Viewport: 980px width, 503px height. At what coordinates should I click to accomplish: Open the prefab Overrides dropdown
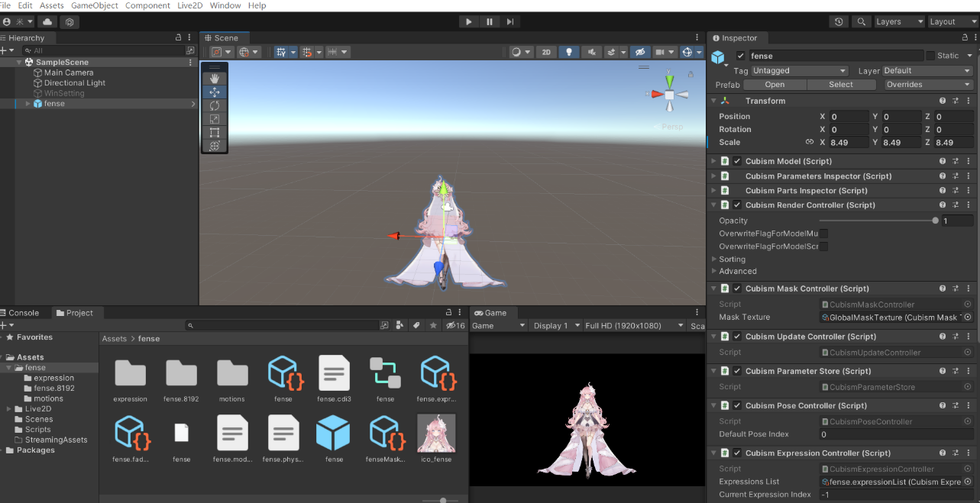pos(927,85)
